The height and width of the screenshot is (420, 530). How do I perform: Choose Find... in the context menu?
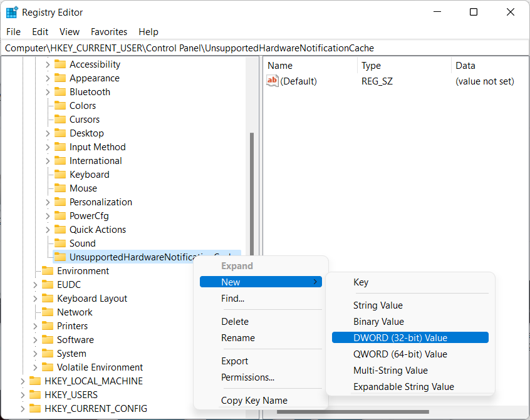click(261, 299)
